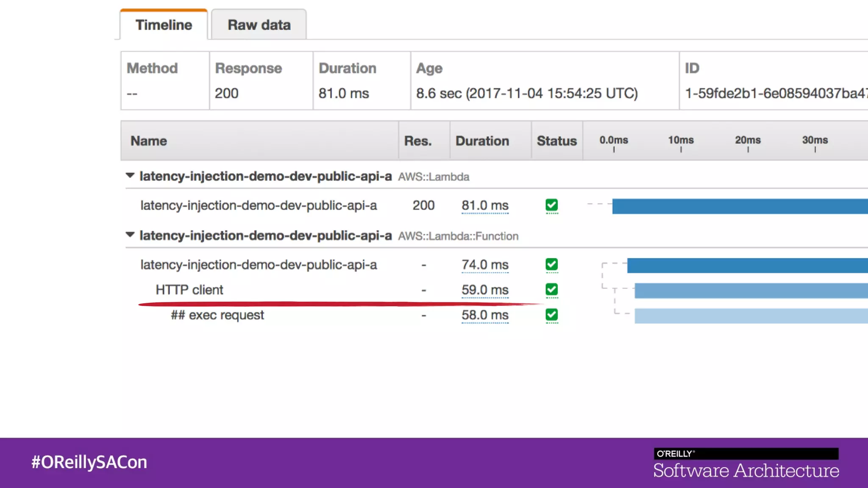Click green status icon on exec request row
The width and height of the screenshot is (868, 488).
click(551, 315)
